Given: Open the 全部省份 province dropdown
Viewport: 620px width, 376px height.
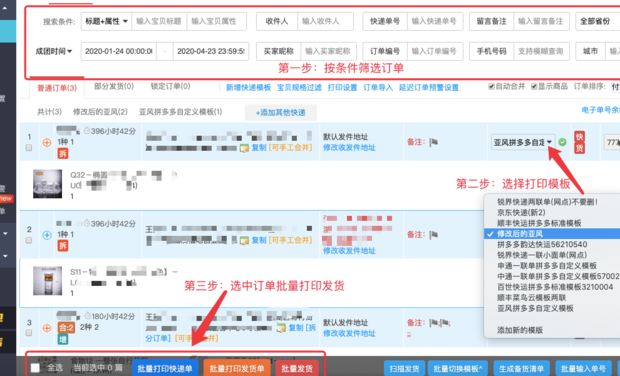Looking at the screenshot, I should tap(597, 21).
